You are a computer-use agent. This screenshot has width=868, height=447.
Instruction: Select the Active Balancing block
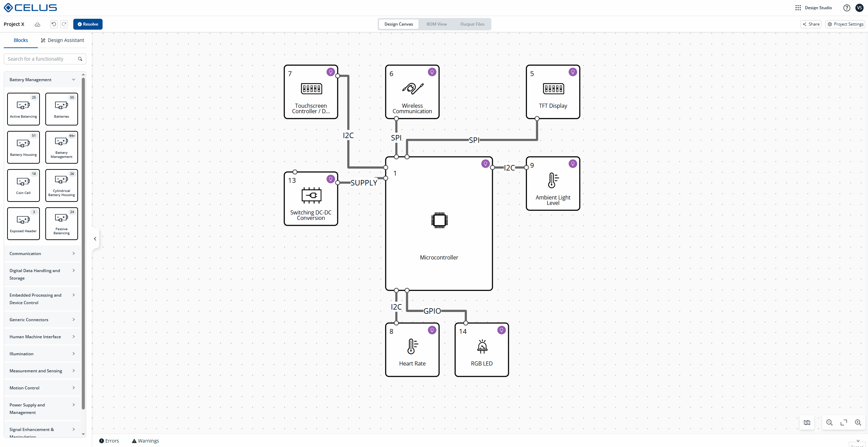coord(24,109)
